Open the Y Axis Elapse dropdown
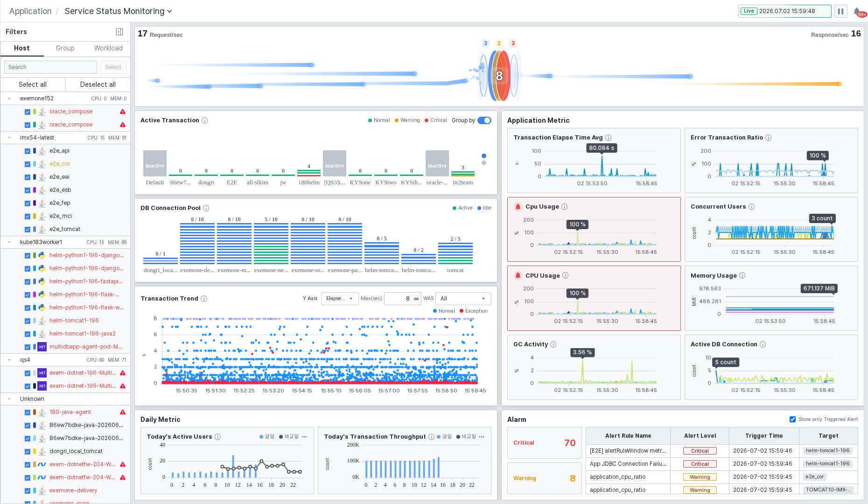This screenshot has height=504, width=868. pyautogui.click(x=340, y=299)
